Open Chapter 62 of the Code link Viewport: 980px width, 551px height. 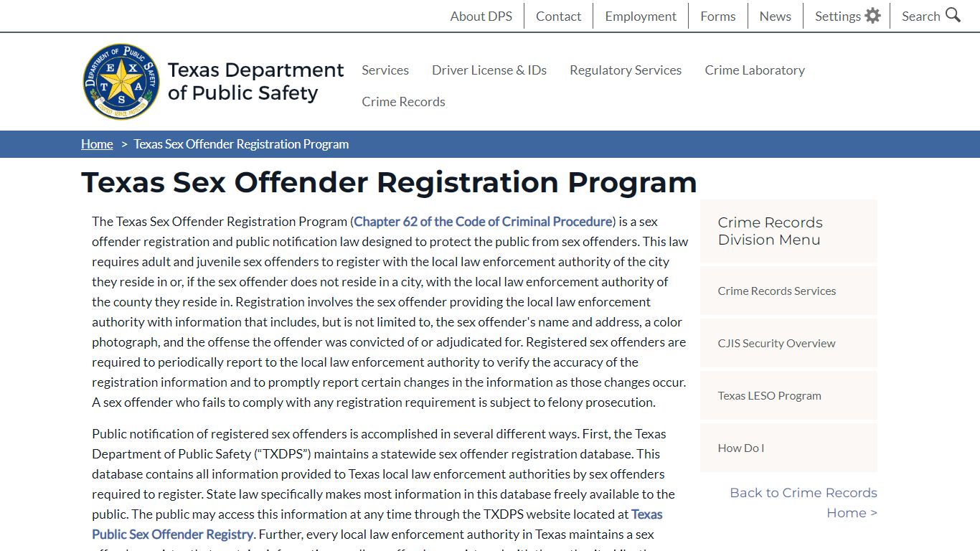point(483,221)
